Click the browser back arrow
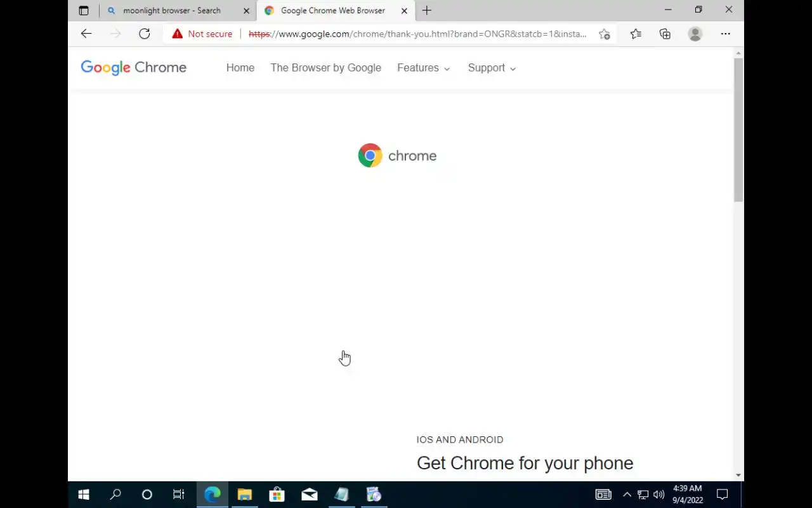The image size is (812, 508). tap(86, 34)
